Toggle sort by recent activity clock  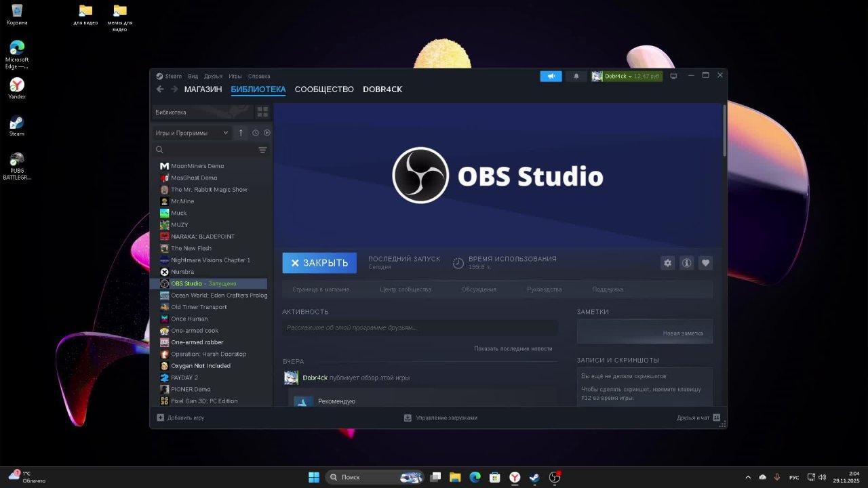256,133
